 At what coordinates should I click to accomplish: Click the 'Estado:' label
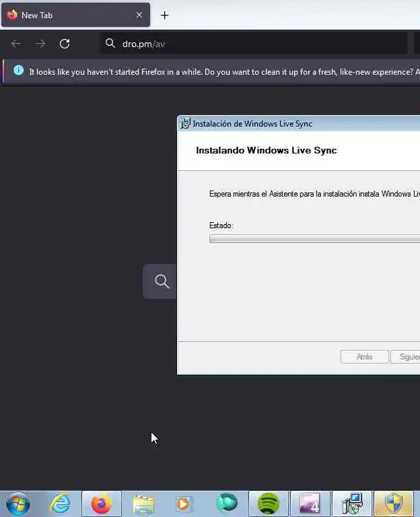click(221, 226)
